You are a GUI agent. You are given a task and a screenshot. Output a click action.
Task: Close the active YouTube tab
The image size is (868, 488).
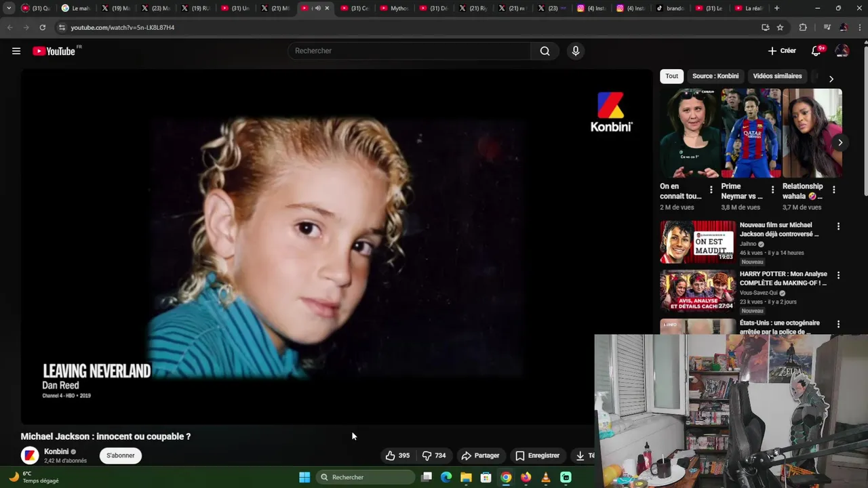[327, 8]
